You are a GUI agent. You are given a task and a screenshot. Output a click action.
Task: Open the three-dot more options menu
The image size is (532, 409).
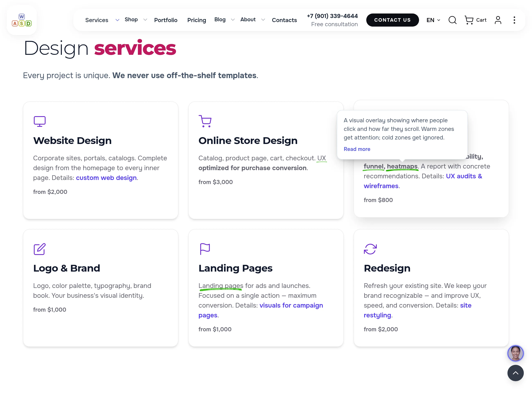tap(514, 20)
